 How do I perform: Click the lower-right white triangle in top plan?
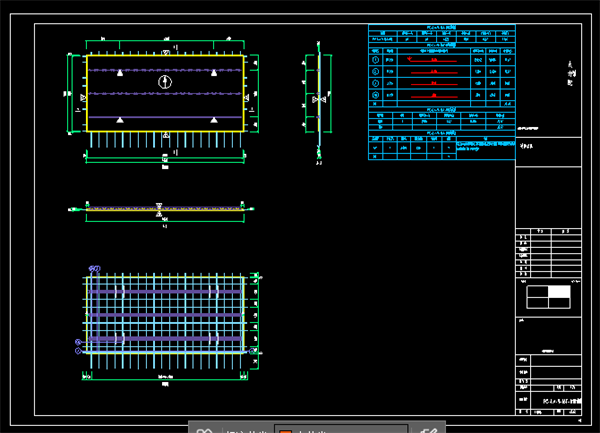214,120
